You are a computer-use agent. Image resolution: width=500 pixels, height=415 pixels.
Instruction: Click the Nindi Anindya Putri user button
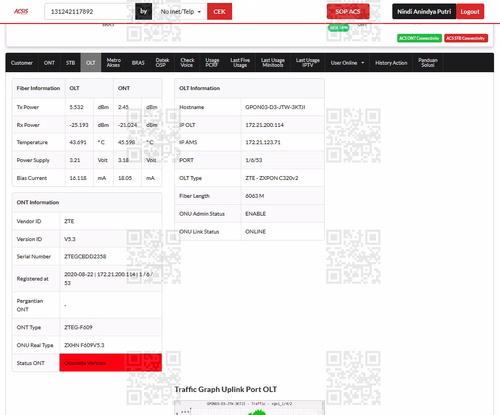click(424, 12)
